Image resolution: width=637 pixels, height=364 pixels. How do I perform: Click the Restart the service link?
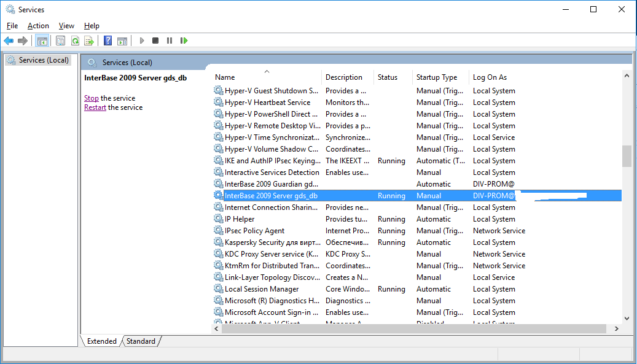[x=95, y=107]
